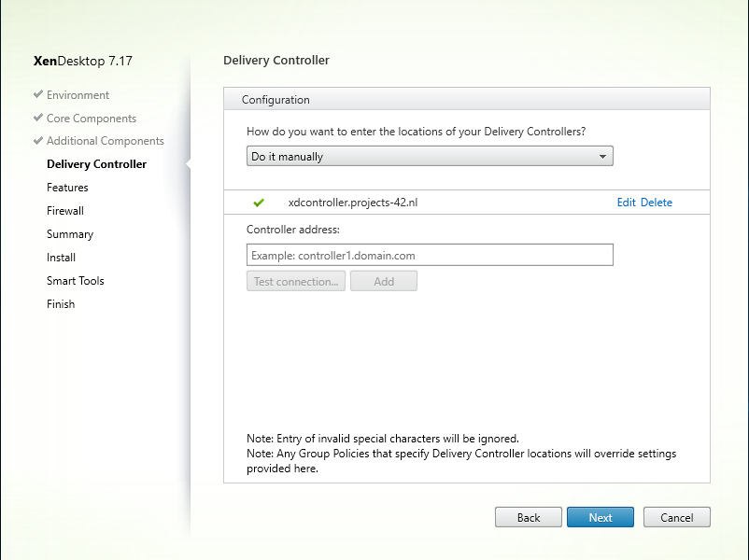
Task: Click the Delivery Controllers location question text
Action: tap(416, 132)
